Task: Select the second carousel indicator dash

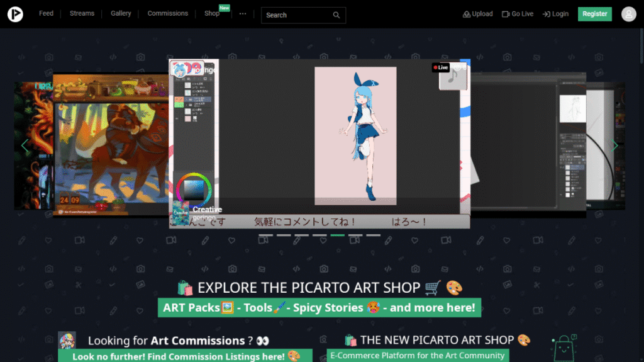Action: 284,235
